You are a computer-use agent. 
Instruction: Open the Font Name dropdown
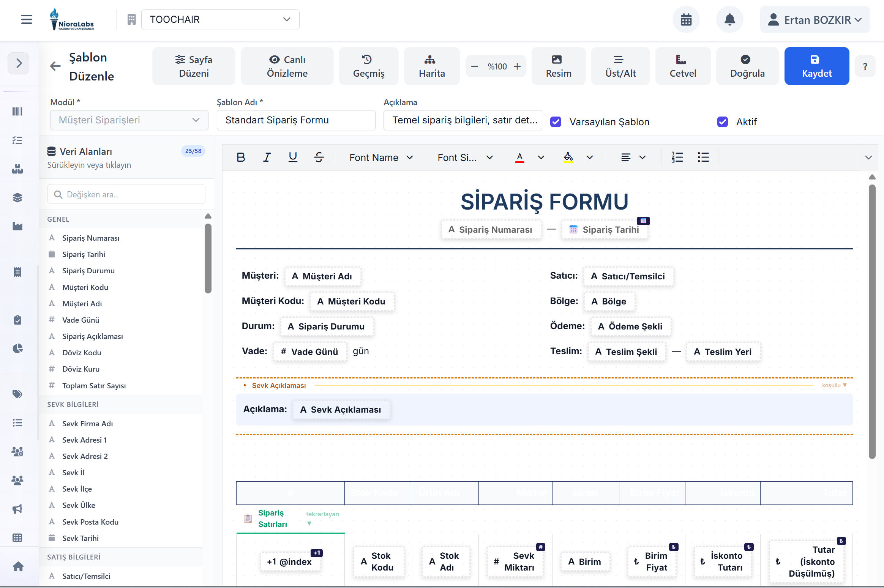tap(381, 157)
